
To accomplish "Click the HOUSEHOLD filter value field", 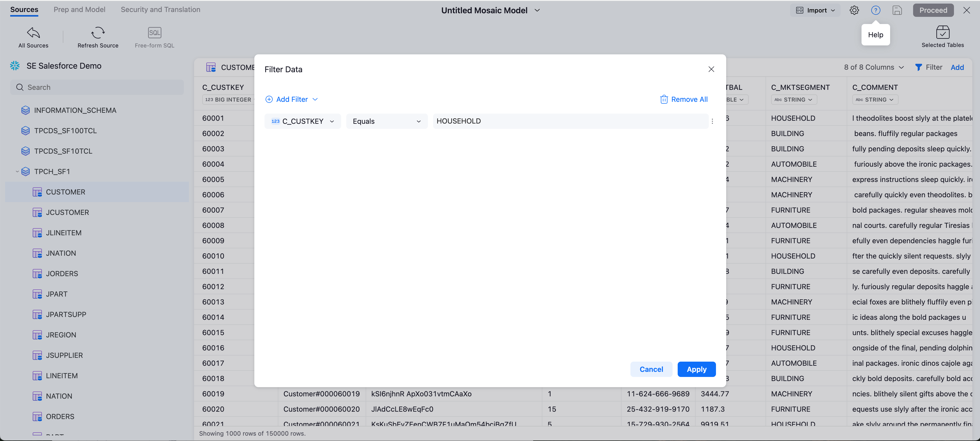I will coord(570,121).
